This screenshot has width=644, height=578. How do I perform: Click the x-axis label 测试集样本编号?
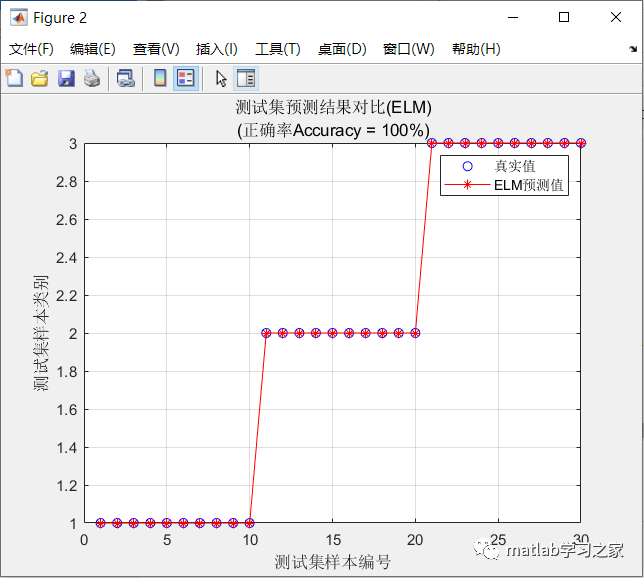333,562
